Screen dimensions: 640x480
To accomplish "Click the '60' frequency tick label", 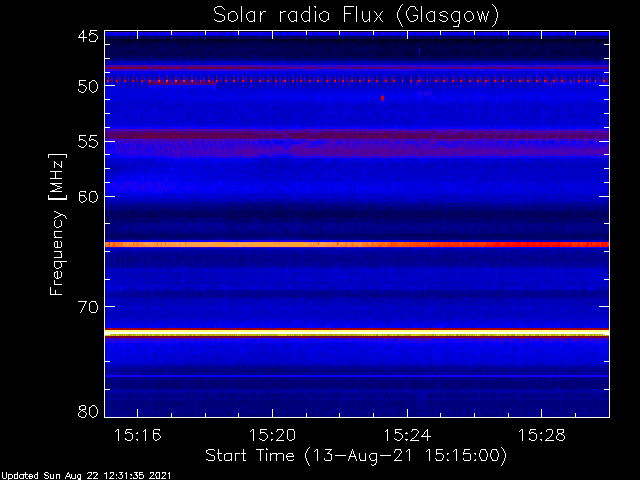I will [x=88, y=197].
